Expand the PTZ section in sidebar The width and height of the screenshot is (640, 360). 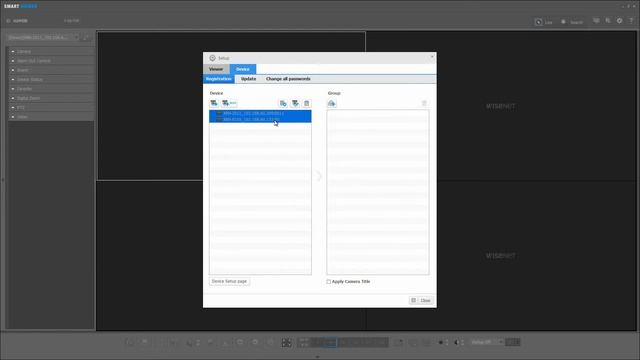click(x=51, y=107)
